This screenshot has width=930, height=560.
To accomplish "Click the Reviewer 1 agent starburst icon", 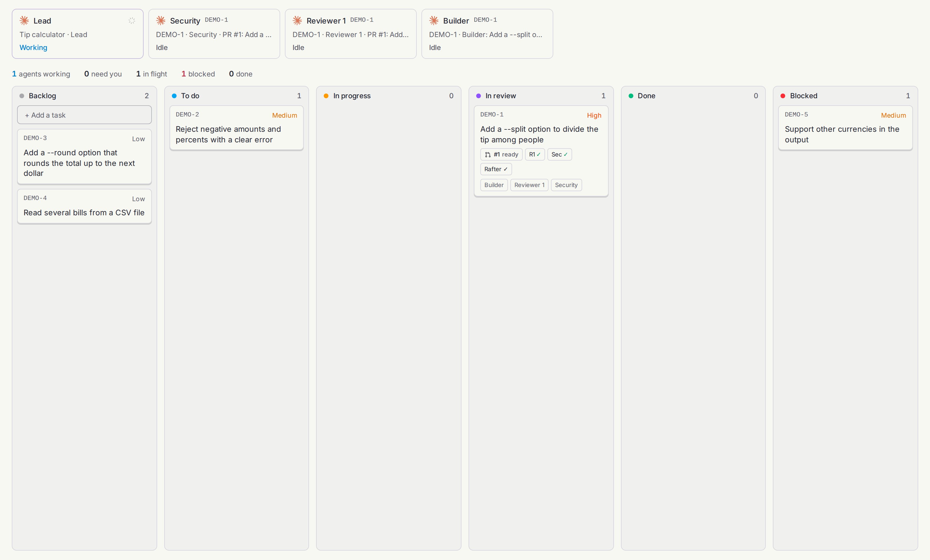I will pos(298,20).
